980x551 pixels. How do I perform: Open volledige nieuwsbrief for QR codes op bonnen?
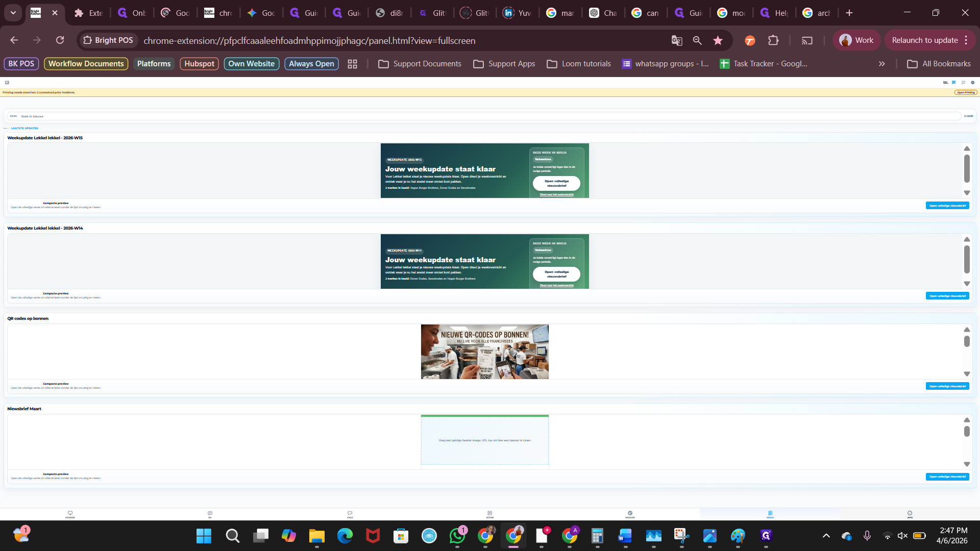pos(947,386)
